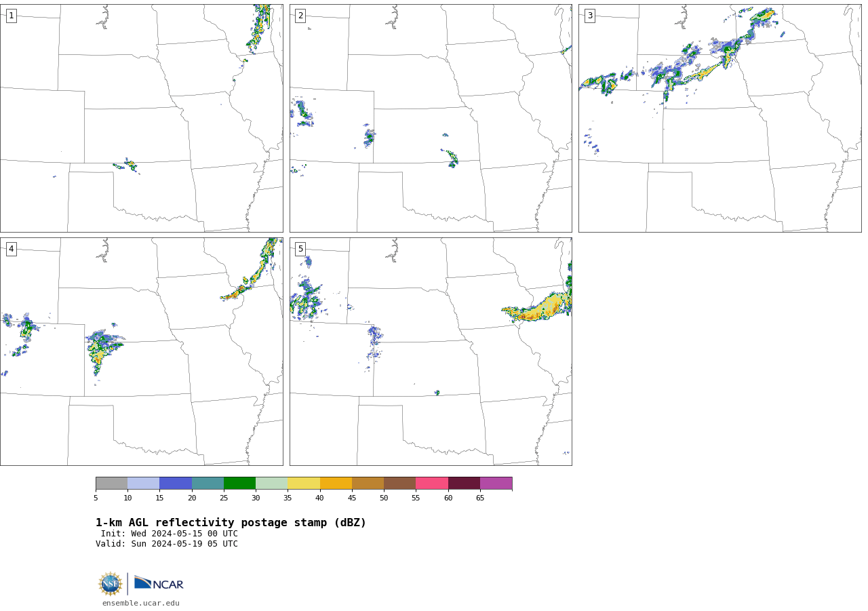
Task: Click the gray 5-10 dBZ color swatch
Action: pos(111,483)
